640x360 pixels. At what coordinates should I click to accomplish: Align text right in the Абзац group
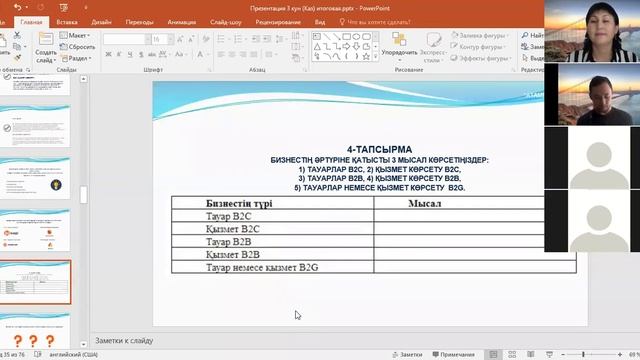coord(243,54)
